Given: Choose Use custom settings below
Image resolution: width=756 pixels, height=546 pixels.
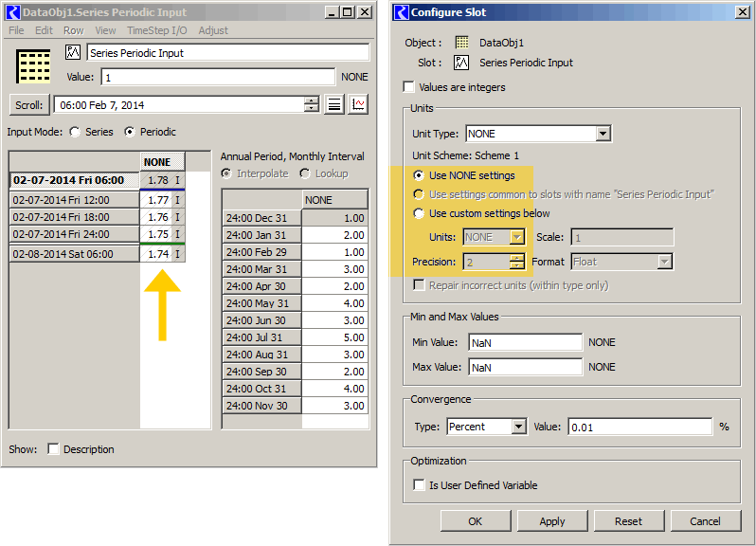Looking at the screenshot, I should pos(419,213).
